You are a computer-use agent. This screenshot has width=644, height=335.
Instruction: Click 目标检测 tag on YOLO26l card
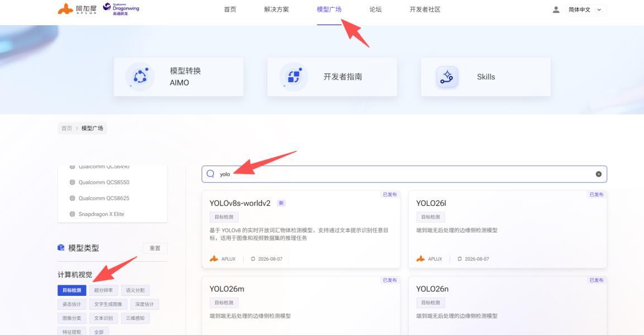pyautogui.click(x=431, y=217)
